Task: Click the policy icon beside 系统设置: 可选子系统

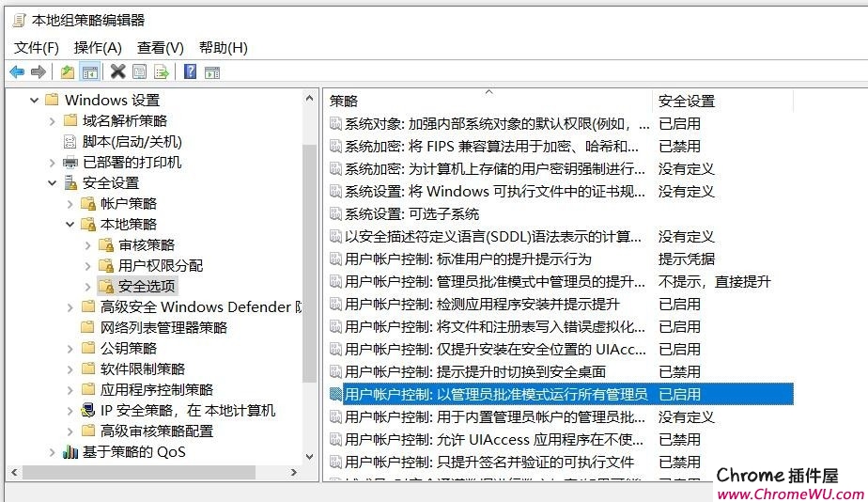Action: (335, 214)
